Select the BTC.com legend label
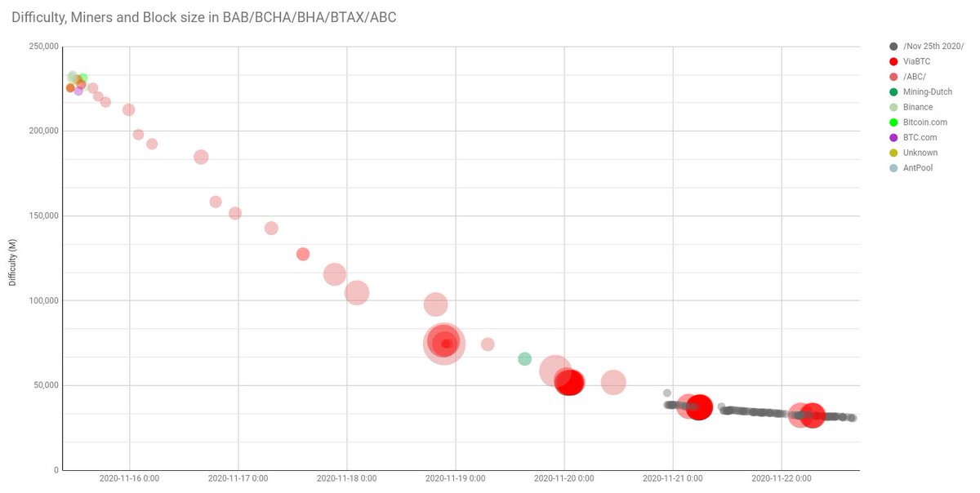This screenshot has width=980, height=493. (x=920, y=138)
